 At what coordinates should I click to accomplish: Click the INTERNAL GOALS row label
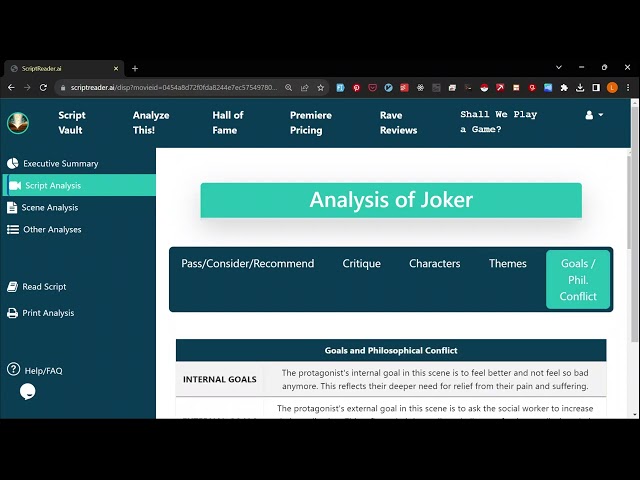(220, 379)
